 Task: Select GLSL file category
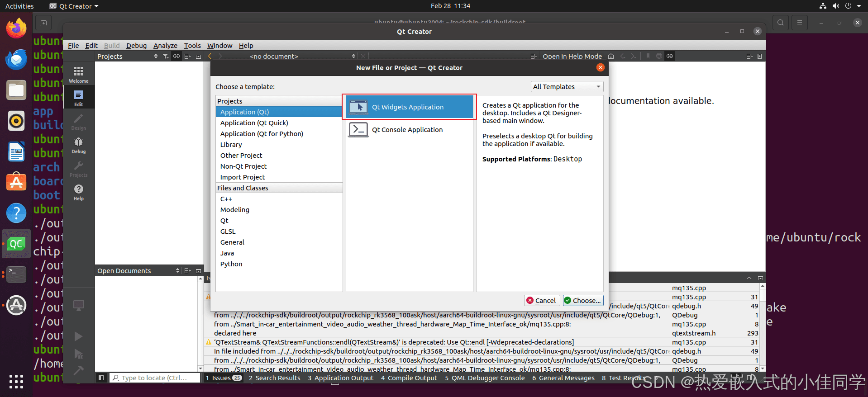279,231
